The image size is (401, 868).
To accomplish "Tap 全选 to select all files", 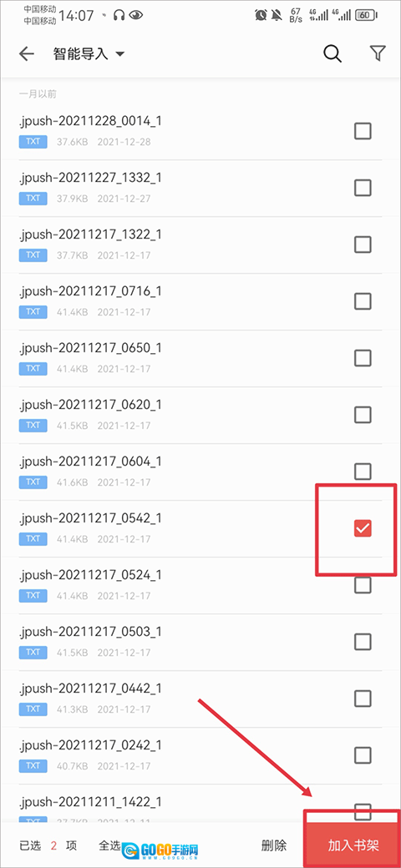I will pos(109,845).
